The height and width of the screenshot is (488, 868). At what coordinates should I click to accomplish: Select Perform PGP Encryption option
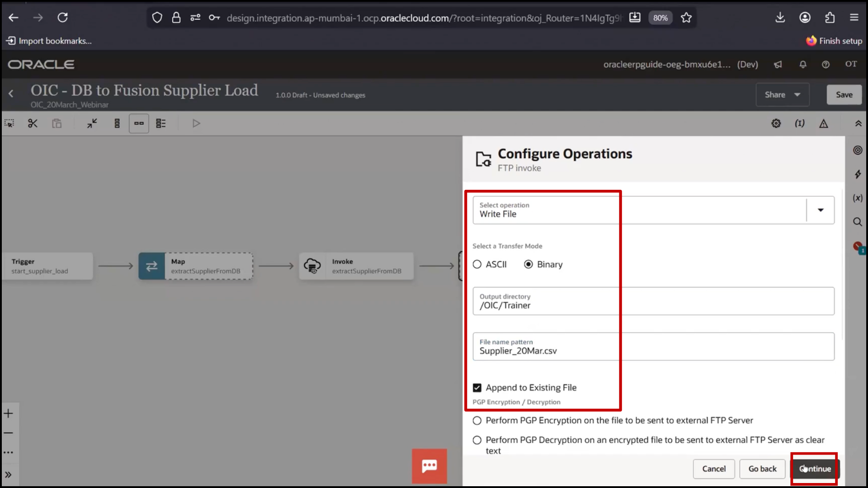(x=477, y=421)
